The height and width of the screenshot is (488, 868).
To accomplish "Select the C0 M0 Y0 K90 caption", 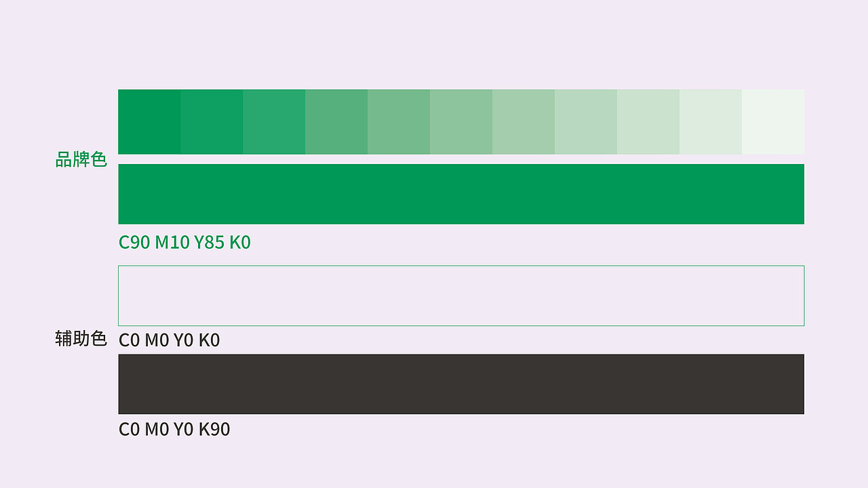I will coord(174,430).
